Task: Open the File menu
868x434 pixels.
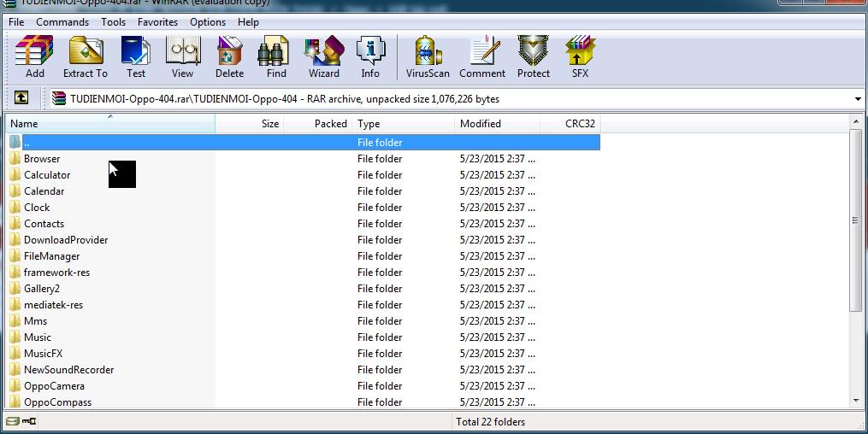Action: 16,22
